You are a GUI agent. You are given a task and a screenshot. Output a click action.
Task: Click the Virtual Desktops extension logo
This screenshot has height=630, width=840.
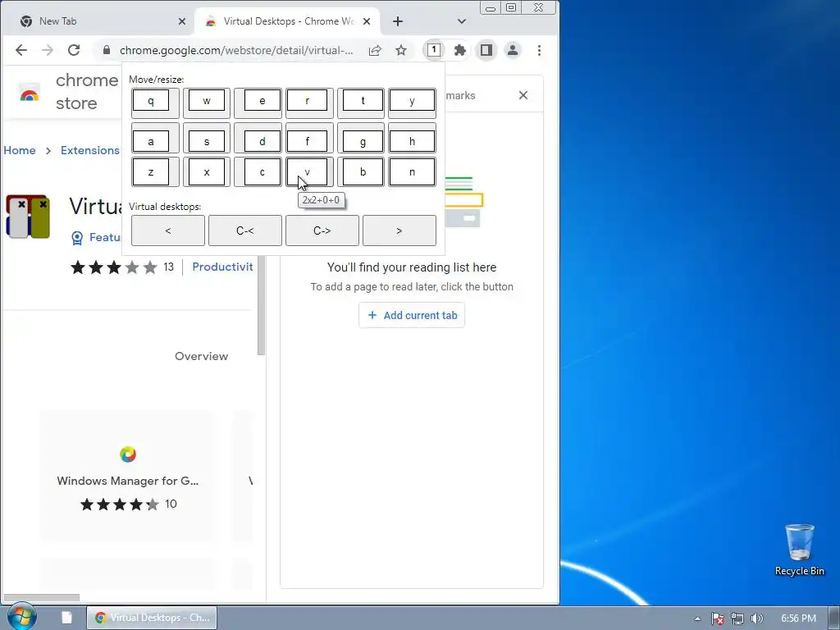[27, 217]
